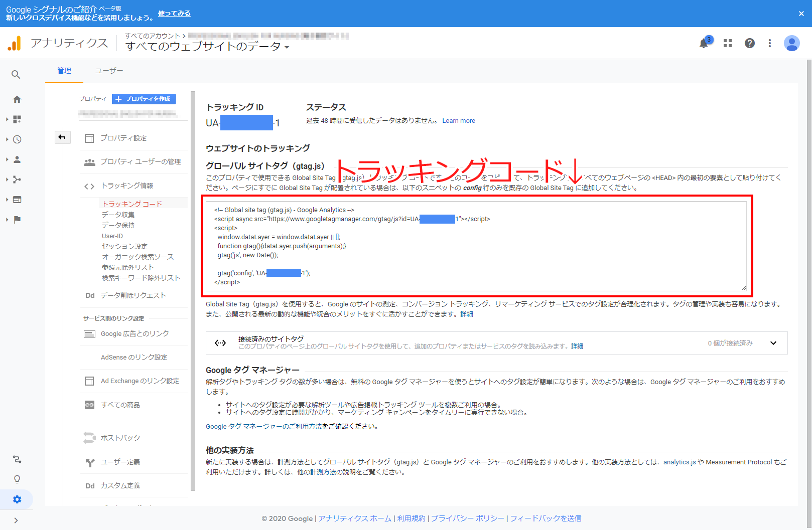This screenshot has width=812, height=530.
Task: Open Help question mark icon
Action: (750, 43)
